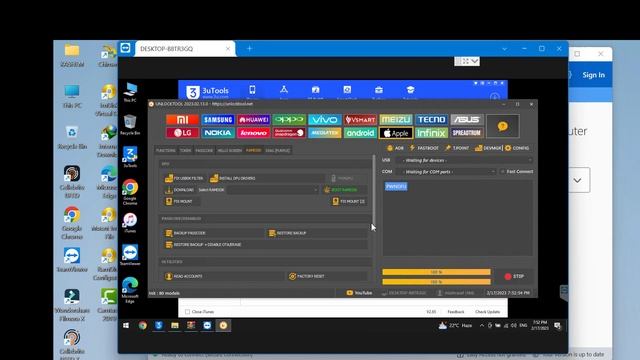Select the Samsung brand logo
The image size is (640, 360).
point(218,120)
